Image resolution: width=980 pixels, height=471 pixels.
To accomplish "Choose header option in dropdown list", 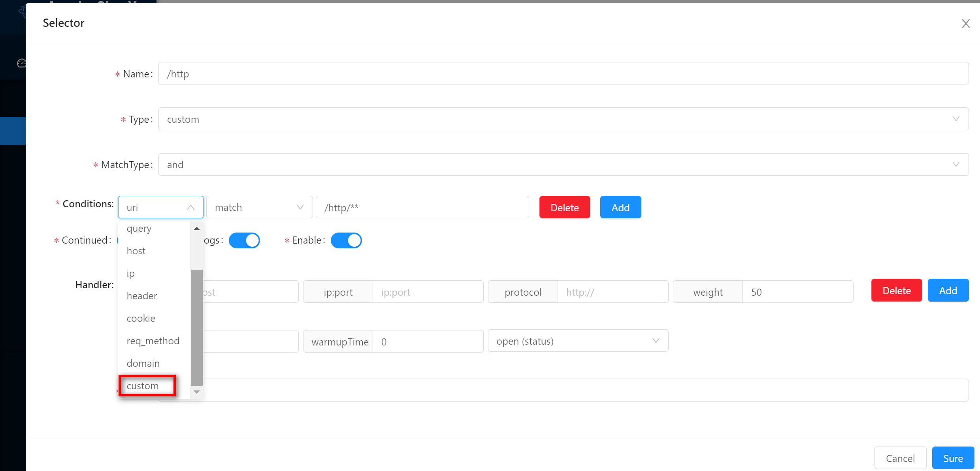I will 142,296.
